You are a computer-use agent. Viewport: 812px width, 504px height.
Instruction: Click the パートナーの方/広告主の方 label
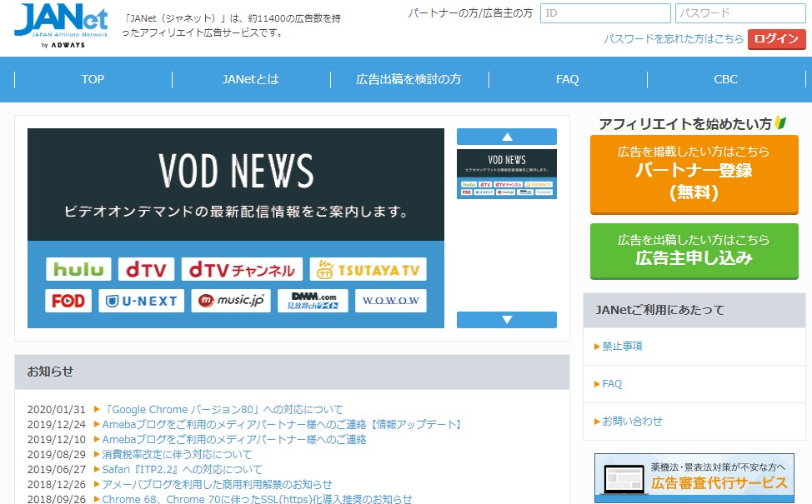(470, 13)
